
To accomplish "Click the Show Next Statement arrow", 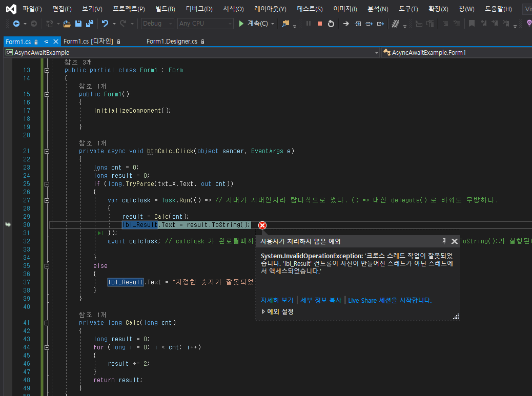I will point(346,24).
